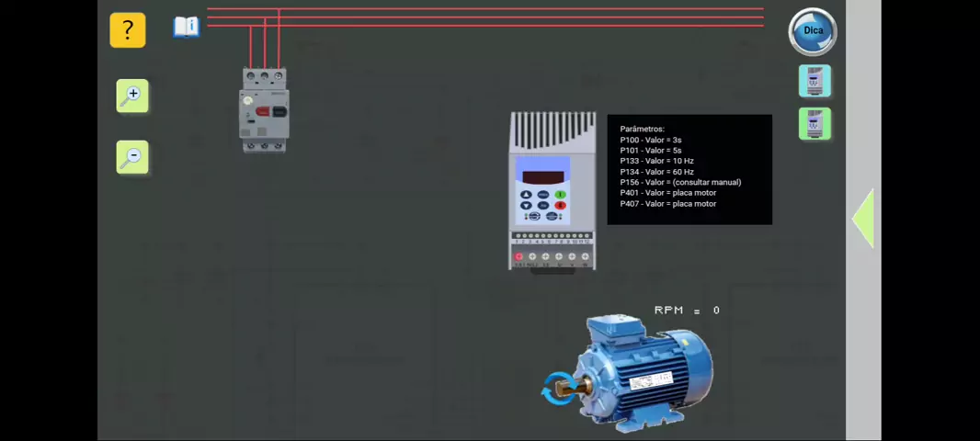Select the green inverter thumbnail
Image resolution: width=980 pixels, height=441 pixels.
(x=814, y=124)
